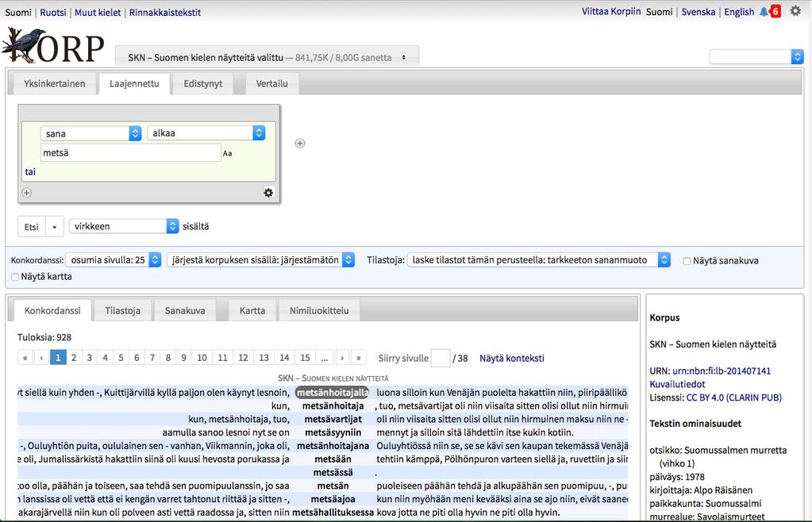
Task: Select the concordance word metsänhoitajana
Action: [x=333, y=446]
